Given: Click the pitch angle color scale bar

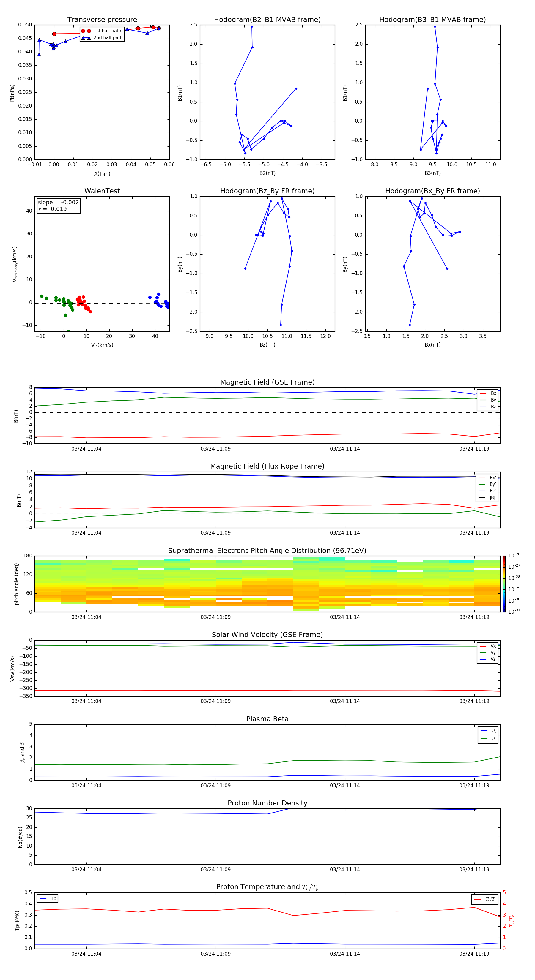Looking at the screenshot, I should click(x=504, y=584).
